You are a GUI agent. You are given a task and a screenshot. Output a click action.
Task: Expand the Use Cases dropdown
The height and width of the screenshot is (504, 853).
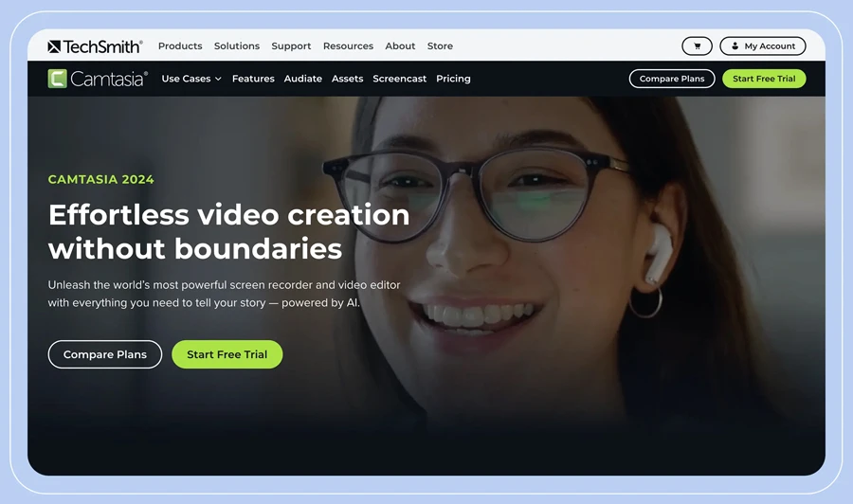(191, 79)
